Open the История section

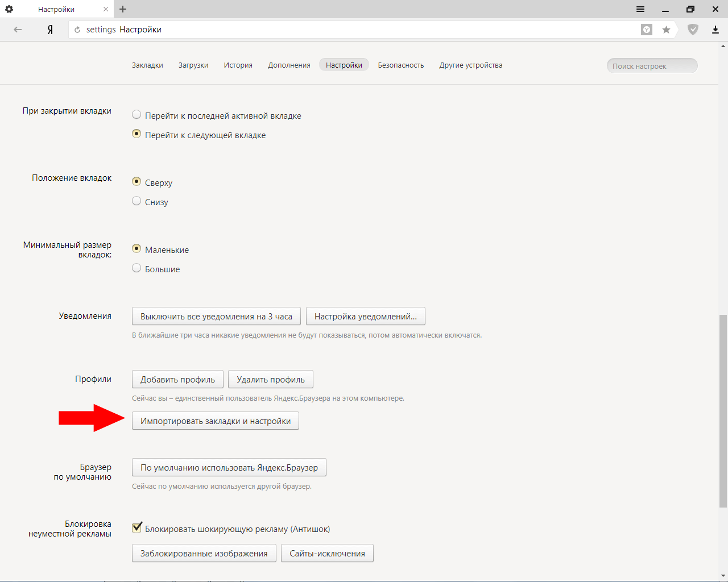click(x=238, y=65)
